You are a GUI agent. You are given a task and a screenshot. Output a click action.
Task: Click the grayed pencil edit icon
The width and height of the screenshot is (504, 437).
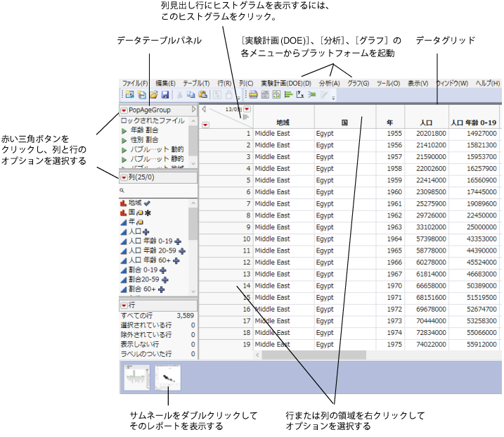point(324,94)
